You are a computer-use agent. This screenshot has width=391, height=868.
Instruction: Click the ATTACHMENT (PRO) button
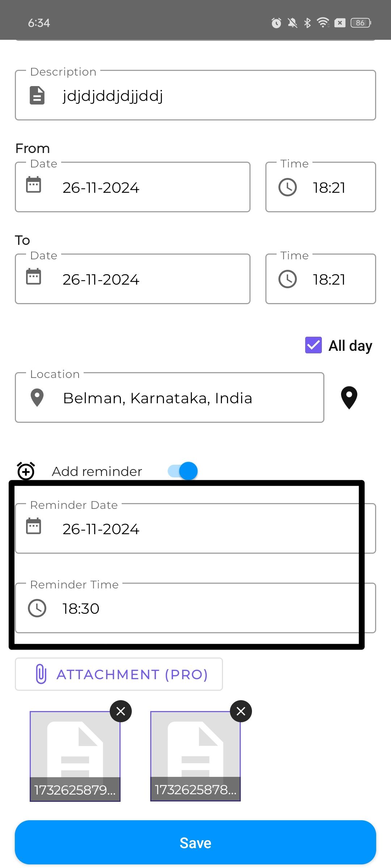tap(119, 674)
